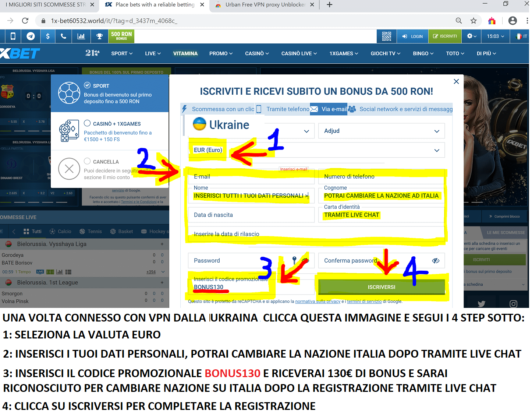Open the LIVE menu
Image resolution: width=532 pixels, height=418 pixels.
point(153,53)
